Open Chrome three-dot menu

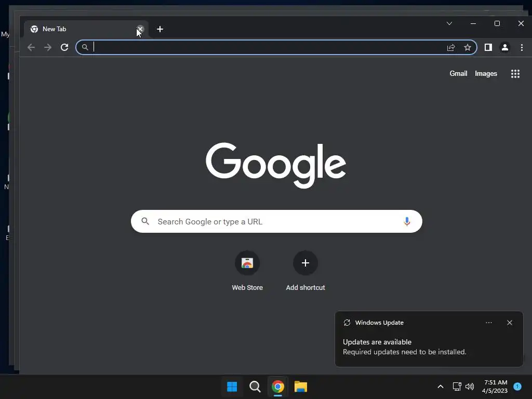522,47
